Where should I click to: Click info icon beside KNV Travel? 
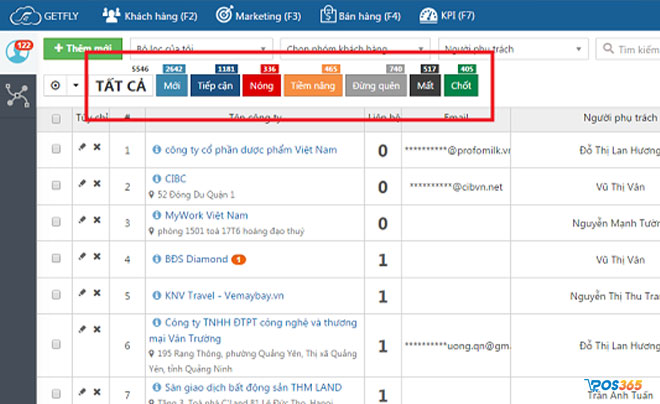pos(157,295)
